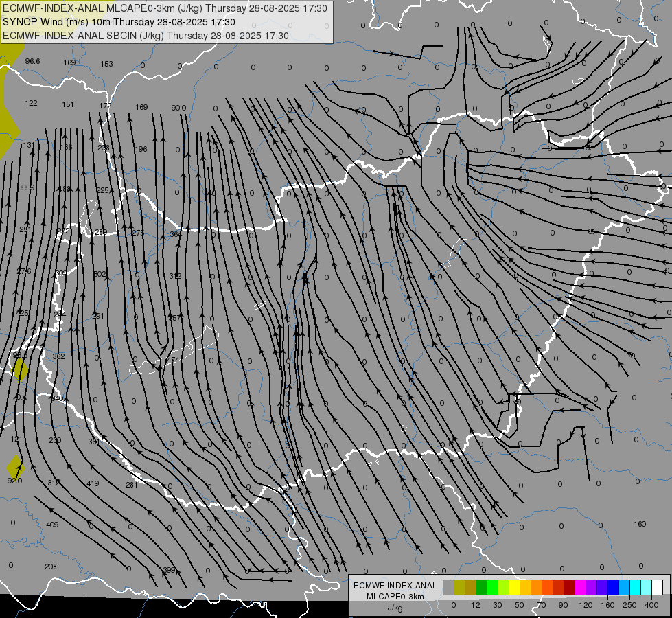This screenshot has width=672, height=618.
Task: Click the map value 340
Action: [57, 398]
